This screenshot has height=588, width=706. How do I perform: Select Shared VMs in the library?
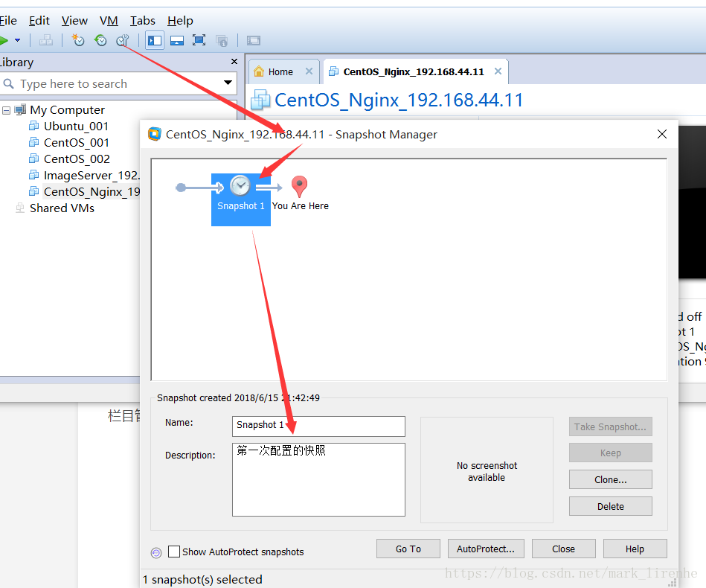[62, 208]
